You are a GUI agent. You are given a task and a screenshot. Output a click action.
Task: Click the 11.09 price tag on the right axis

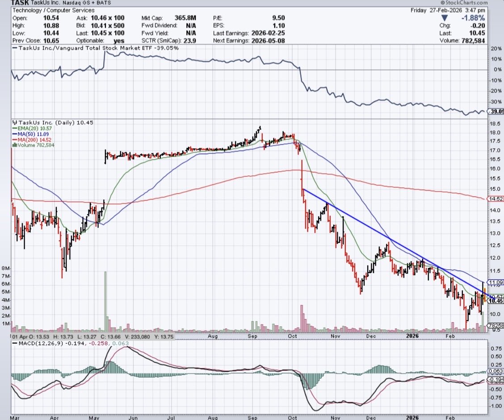tap(496, 282)
